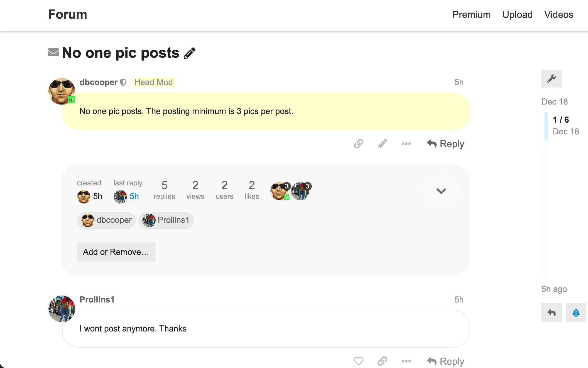Copy the share link for Prollins1's post

[x=382, y=361]
